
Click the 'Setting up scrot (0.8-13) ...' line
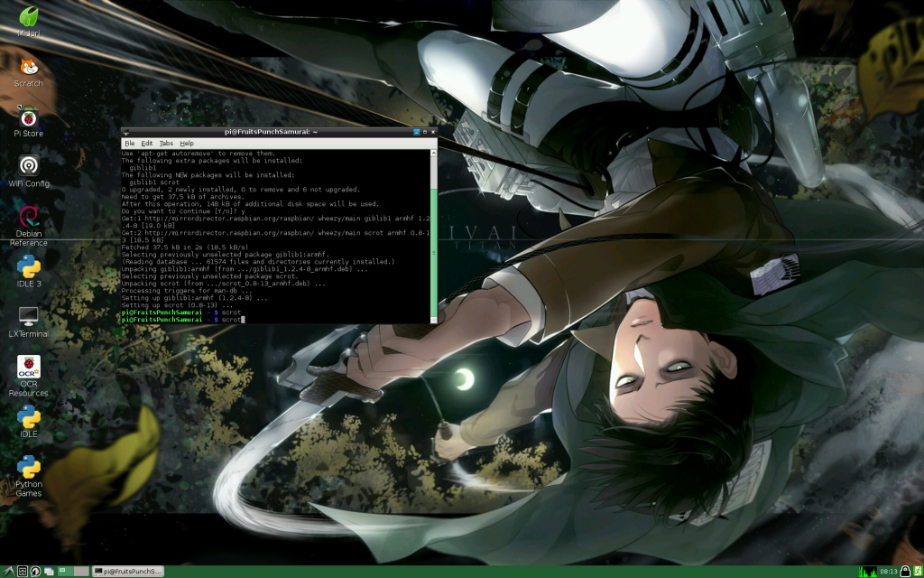pos(178,305)
